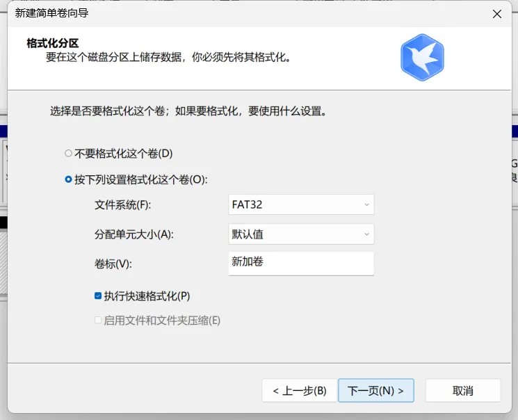Expand the 分配单元大小 默认值 dropdown

click(300, 234)
